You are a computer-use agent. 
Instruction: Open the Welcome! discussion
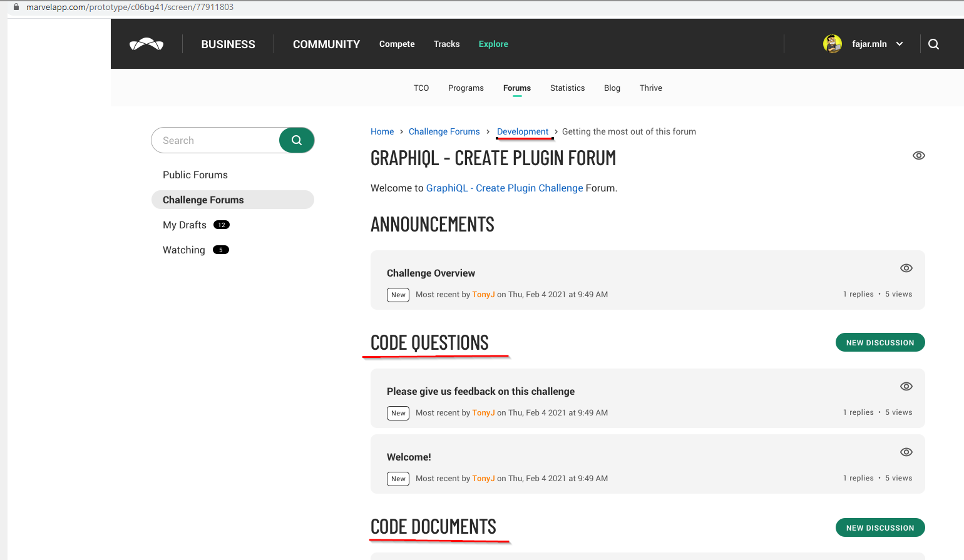(x=409, y=457)
